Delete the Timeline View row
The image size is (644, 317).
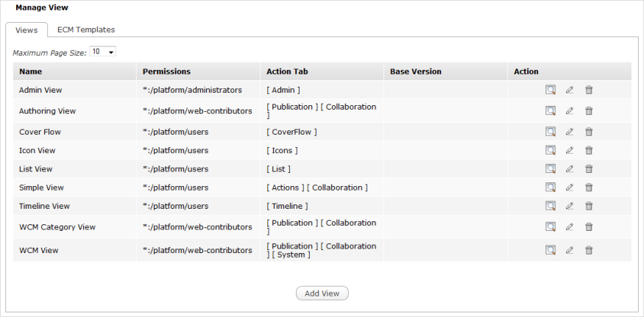(589, 206)
